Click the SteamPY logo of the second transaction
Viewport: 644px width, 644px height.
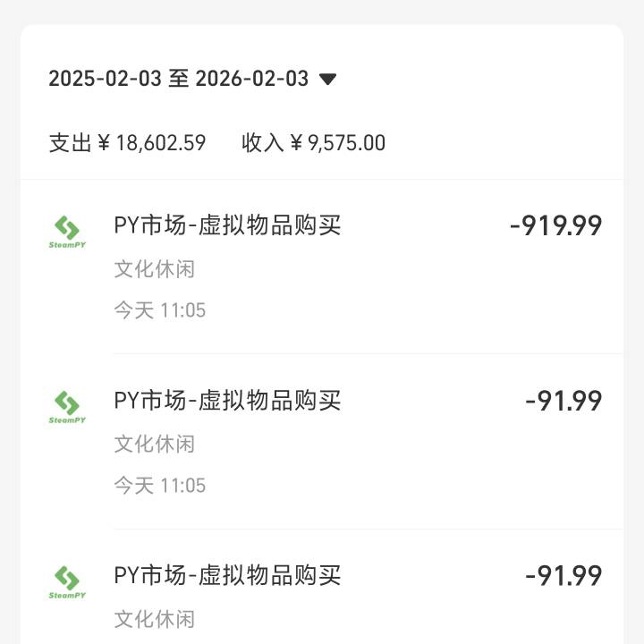tap(67, 407)
